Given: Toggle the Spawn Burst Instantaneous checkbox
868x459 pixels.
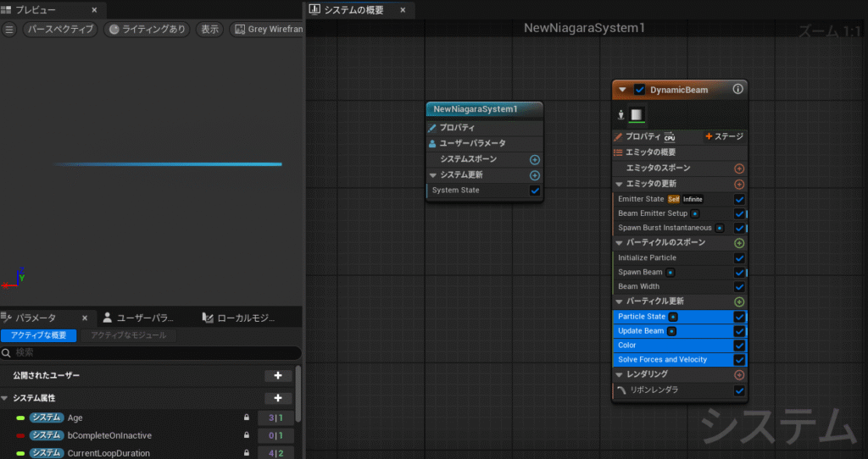Looking at the screenshot, I should (738, 228).
